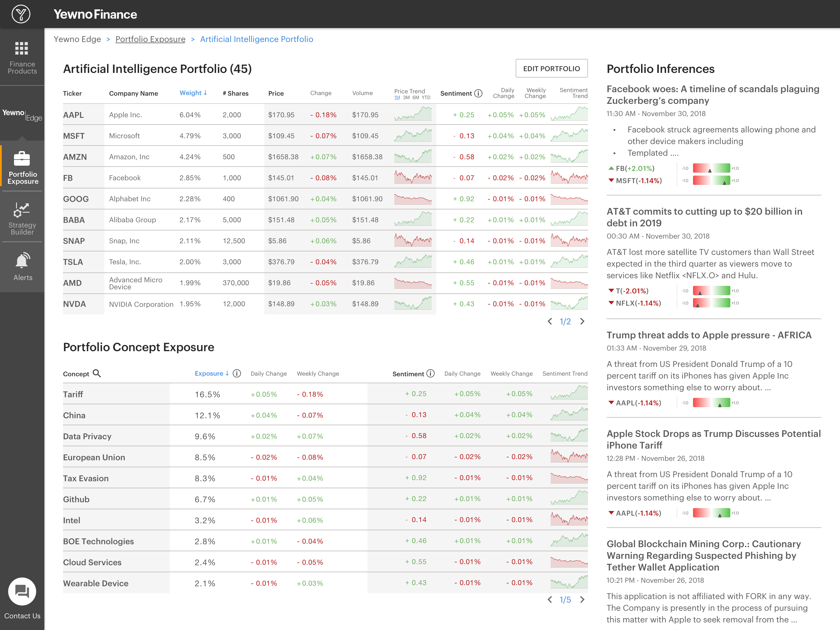The height and width of the screenshot is (630, 840).
Task: Click the Yewno circular logo icon
Action: (21, 14)
